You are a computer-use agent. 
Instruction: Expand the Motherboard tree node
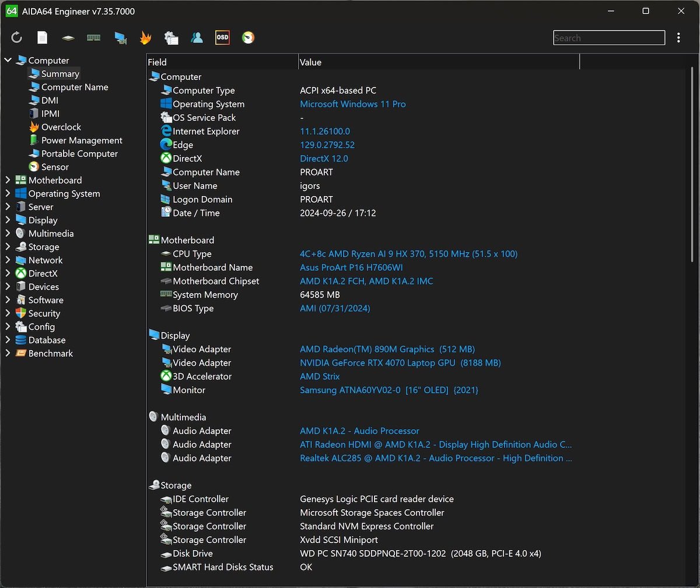point(8,180)
